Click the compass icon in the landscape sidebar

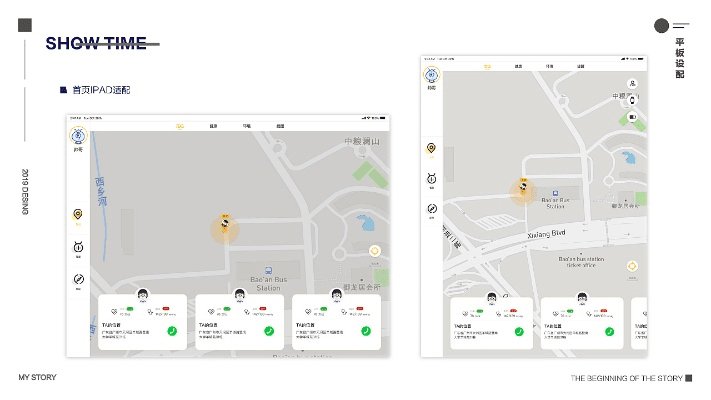78,279
